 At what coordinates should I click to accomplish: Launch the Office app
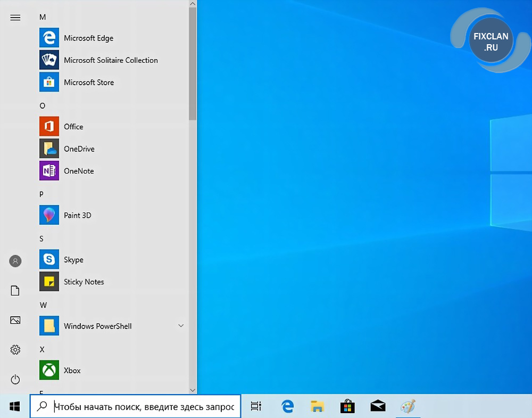[73, 127]
